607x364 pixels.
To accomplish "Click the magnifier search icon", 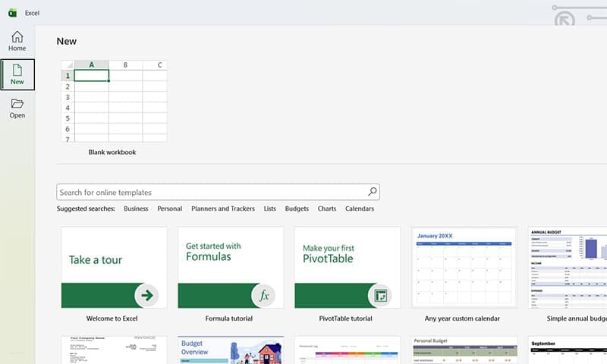I will [372, 191].
